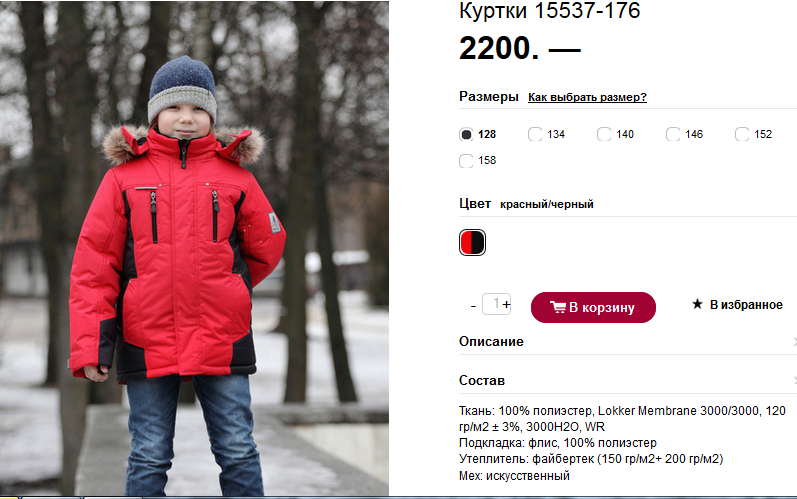Add the jacket to В избранное

click(738, 304)
